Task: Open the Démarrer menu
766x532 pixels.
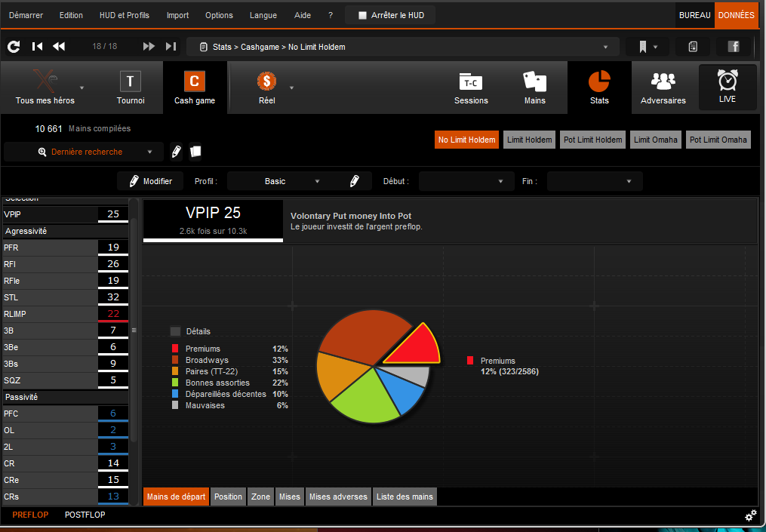Action: (x=26, y=15)
